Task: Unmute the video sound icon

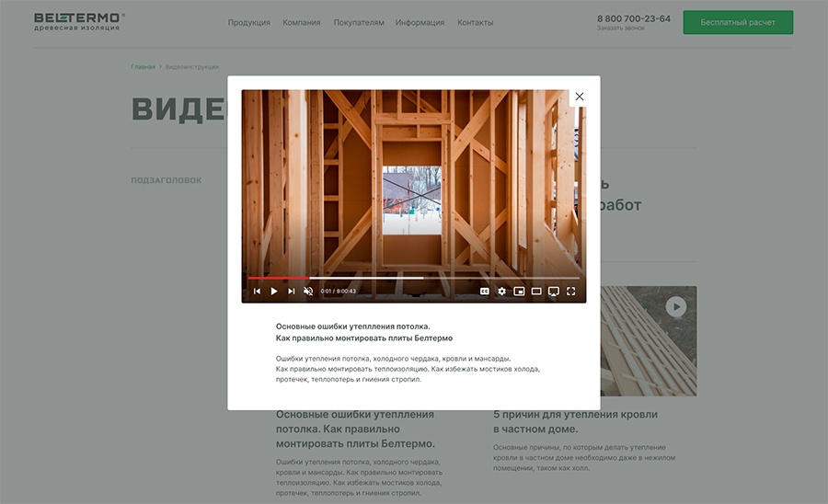Action: [308, 292]
